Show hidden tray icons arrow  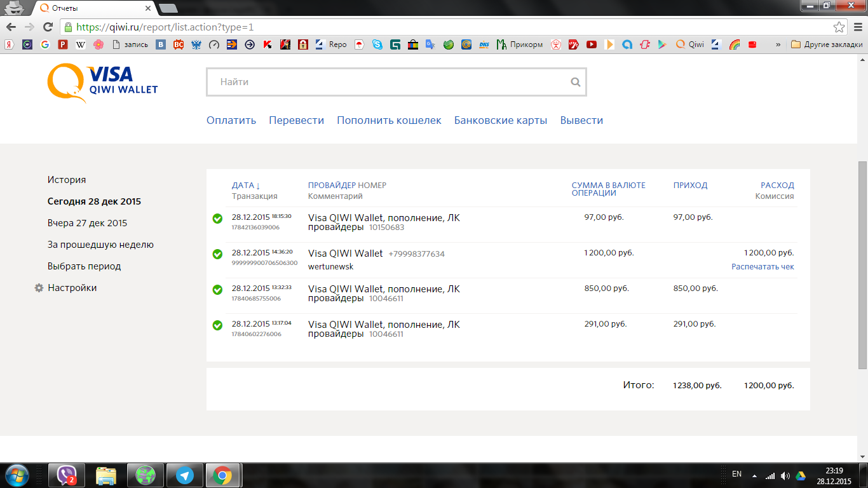(x=754, y=475)
